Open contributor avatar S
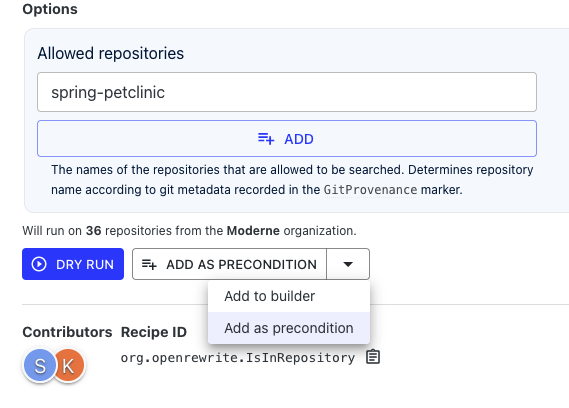 click(40, 365)
